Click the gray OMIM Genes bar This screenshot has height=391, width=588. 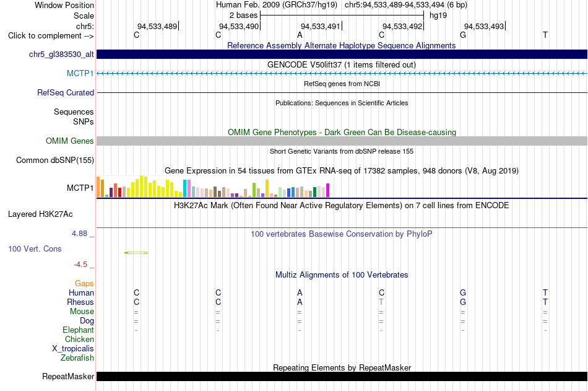[x=342, y=141]
